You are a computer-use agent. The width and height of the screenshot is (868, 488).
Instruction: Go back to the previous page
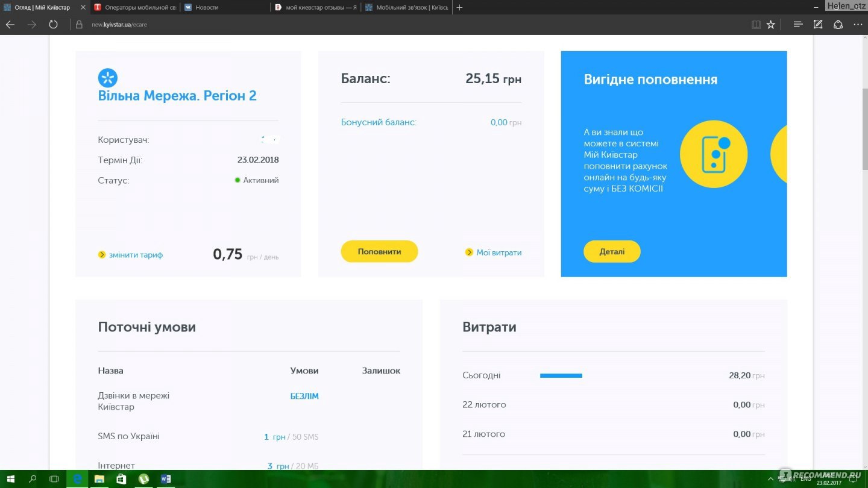coord(10,25)
